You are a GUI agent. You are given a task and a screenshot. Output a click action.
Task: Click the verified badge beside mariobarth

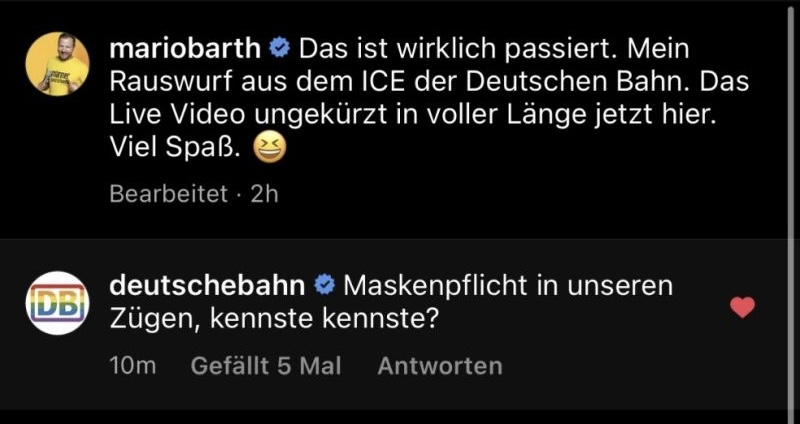point(280,48)
